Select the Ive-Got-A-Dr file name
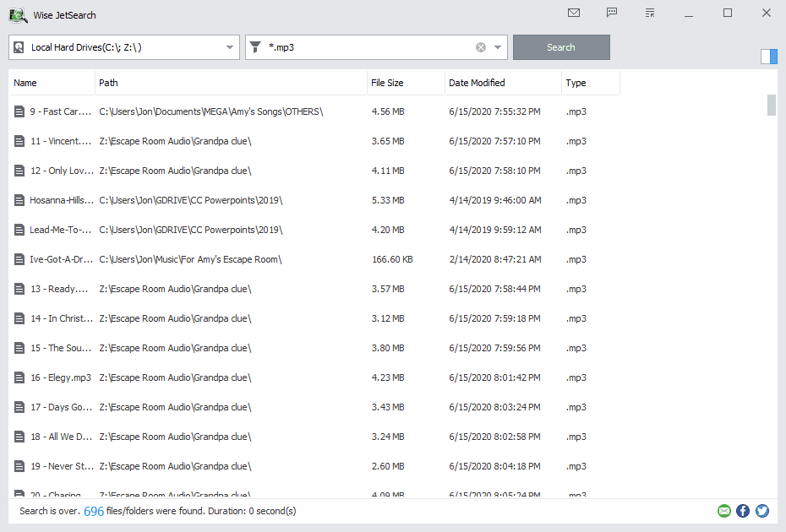 [x=61, y=259]
